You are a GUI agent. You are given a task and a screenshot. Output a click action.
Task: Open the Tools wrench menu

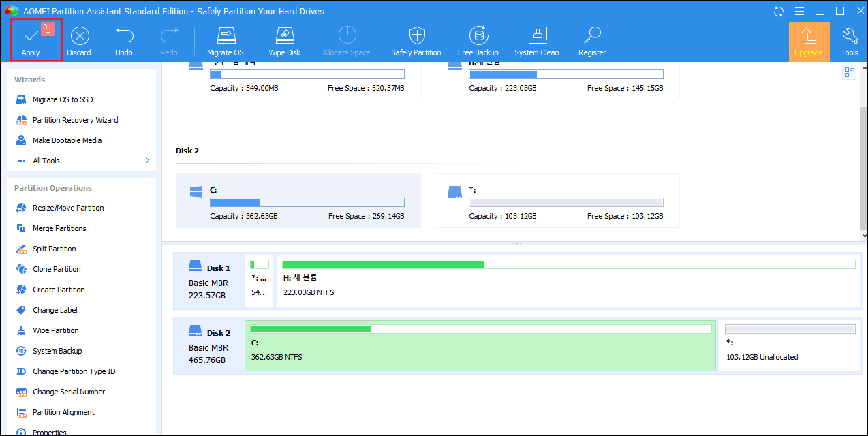point(850,42)
